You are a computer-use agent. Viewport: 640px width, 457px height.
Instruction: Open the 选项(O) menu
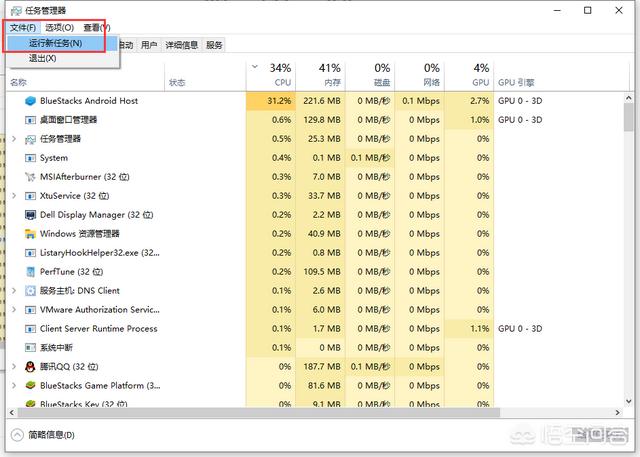pos(60,28)
